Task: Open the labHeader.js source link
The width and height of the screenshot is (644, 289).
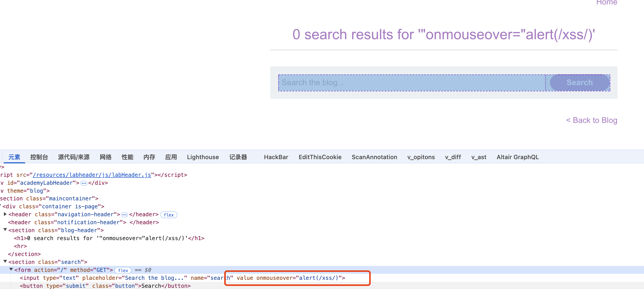Action: [x=92, y=175]
